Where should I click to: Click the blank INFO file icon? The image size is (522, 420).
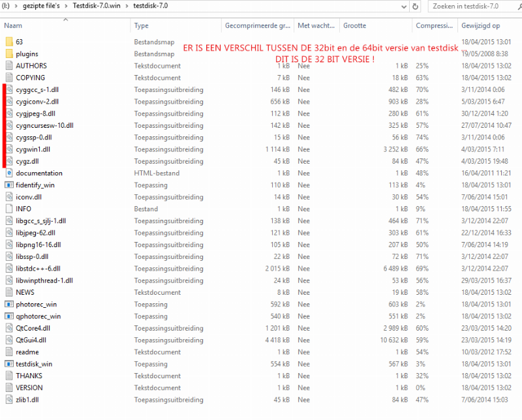[x=9, y=209]
